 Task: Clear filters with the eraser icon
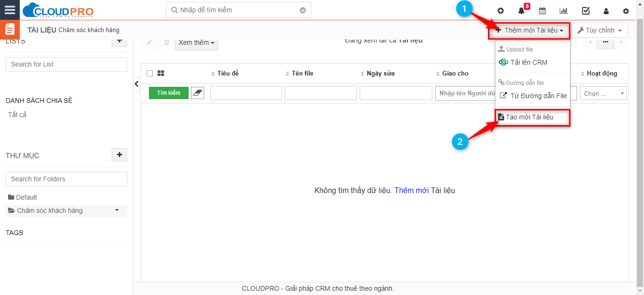tap(197, 93)
